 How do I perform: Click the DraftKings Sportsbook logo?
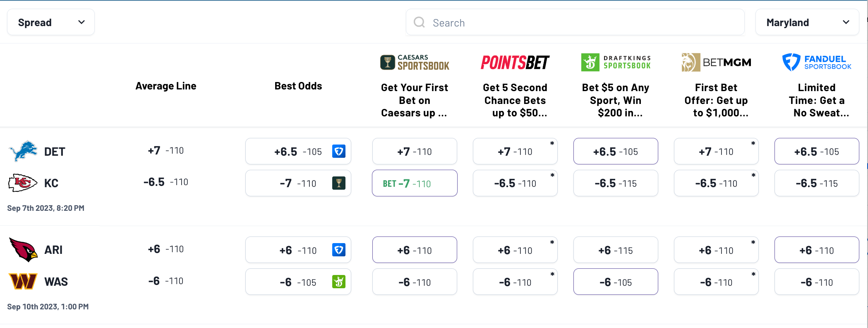tap(616, 63)
